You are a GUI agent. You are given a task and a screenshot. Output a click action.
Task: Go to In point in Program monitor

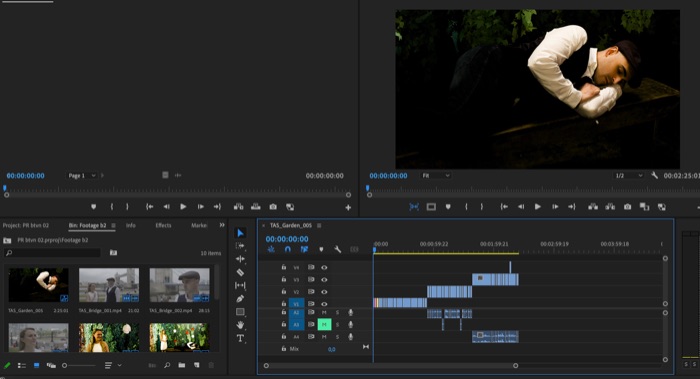(504, 207)
